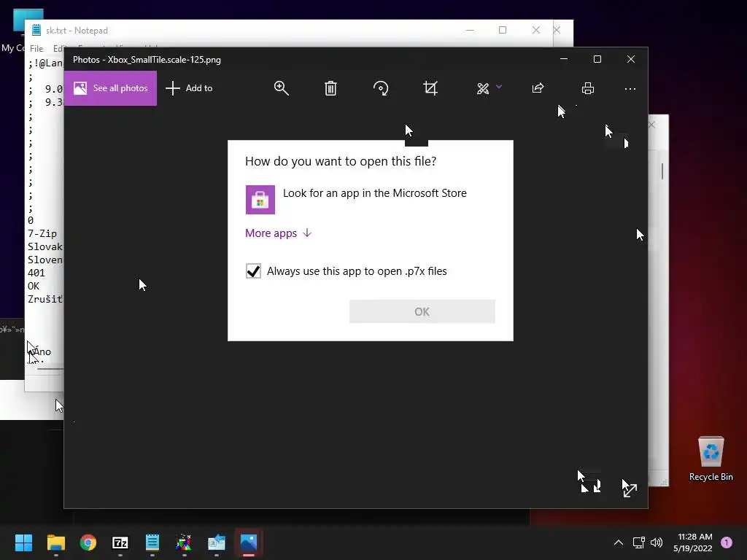
Task: Click the volume speaker tray icon
Action: pyautogui.click(x=657, y=542)
